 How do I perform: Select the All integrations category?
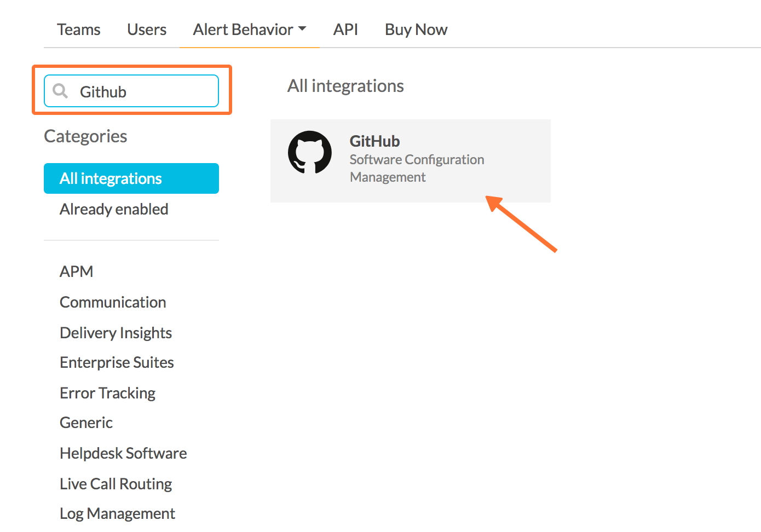(x=131, y=178)
